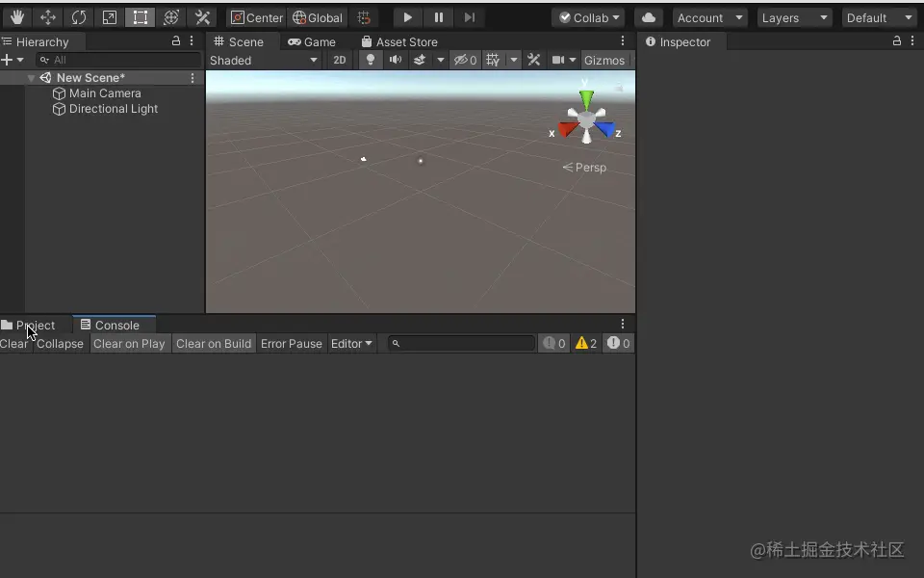Toggle 2D view mode
This screenshot has width=924, height=578.
pyautogui.click(x=340, y=60)
